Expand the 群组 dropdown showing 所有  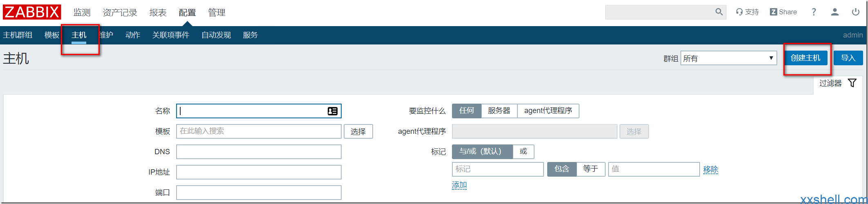pyautogui.click(x=729, y=58)
